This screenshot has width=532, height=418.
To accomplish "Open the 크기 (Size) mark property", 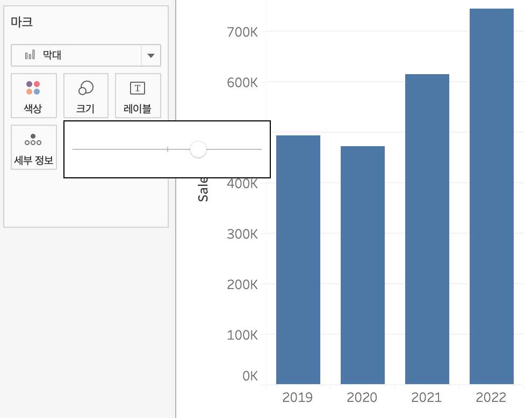I will 85,95.
